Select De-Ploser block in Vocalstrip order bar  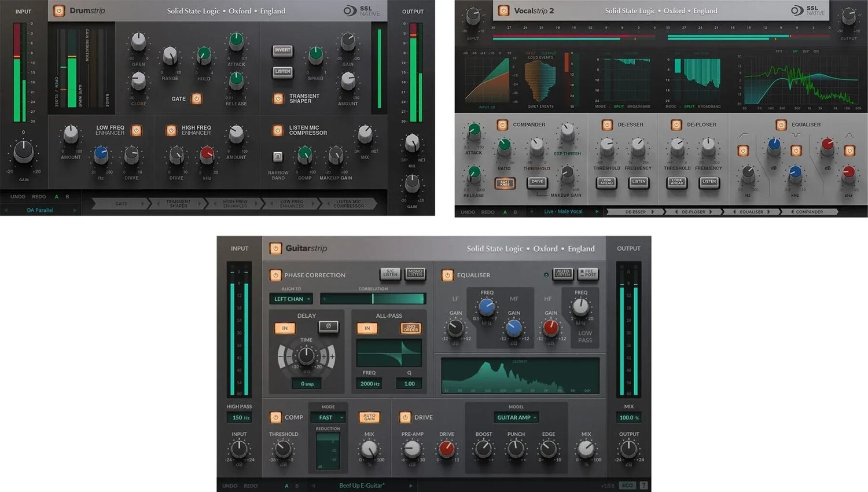click(x=693, y=212)
